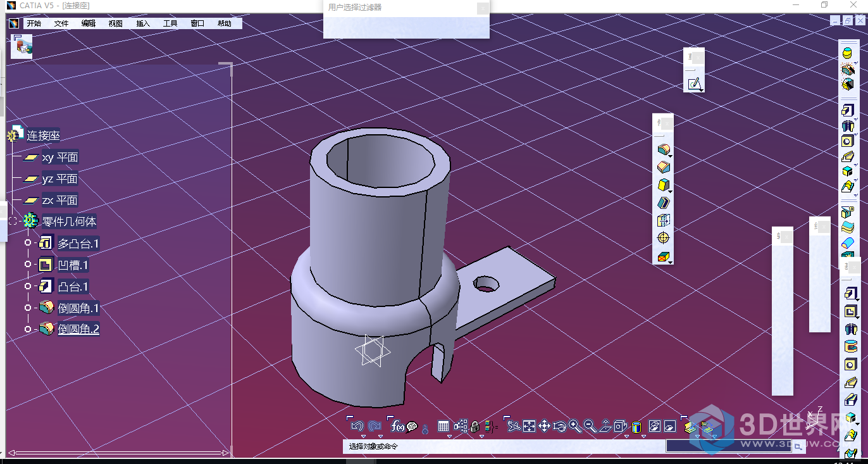Select zx 平面 in the tree
868x464 pixels.
59,200
